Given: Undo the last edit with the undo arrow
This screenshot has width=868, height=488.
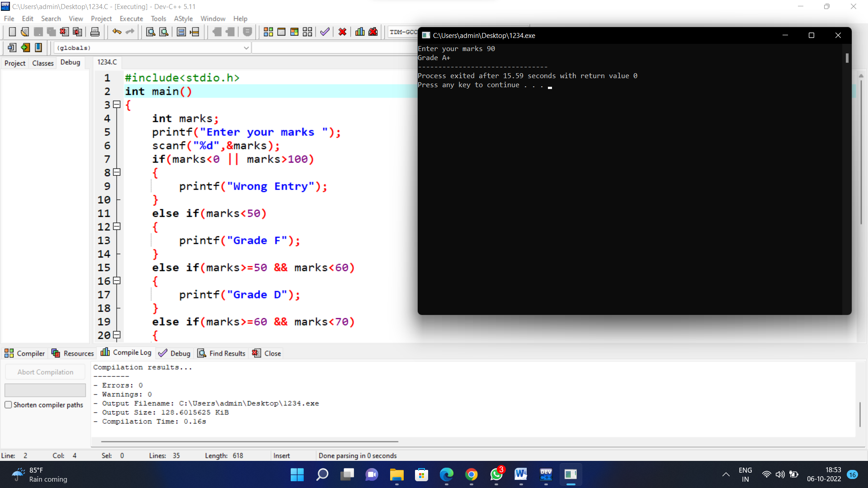Looking at the screenshot, I should (x=117, y=32).
